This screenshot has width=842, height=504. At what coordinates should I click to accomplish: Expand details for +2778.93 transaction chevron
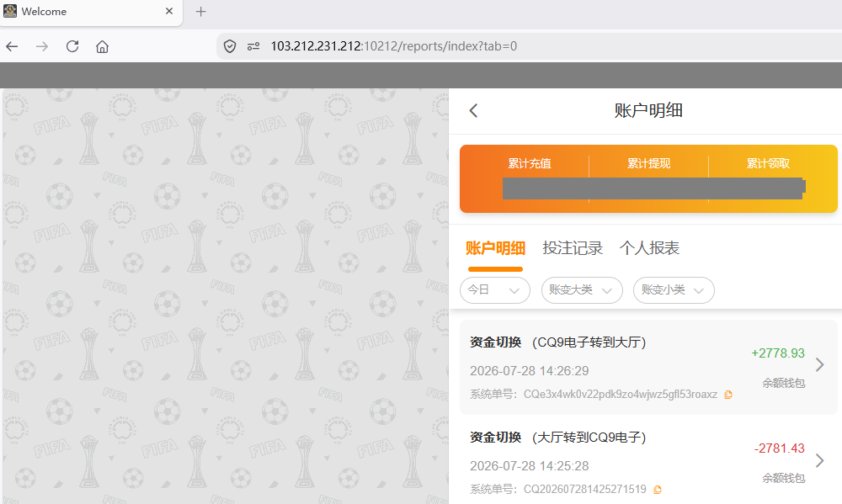point(819,365)
